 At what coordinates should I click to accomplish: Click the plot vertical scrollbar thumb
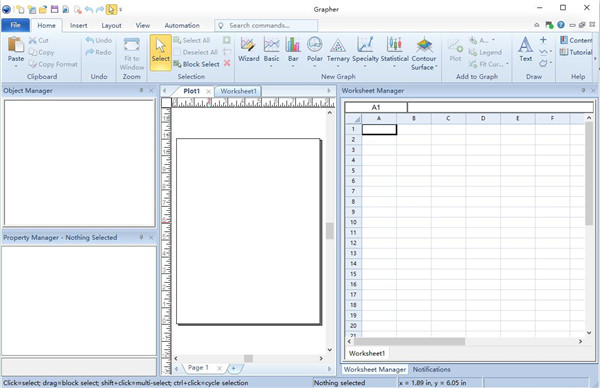coord(329,231)
